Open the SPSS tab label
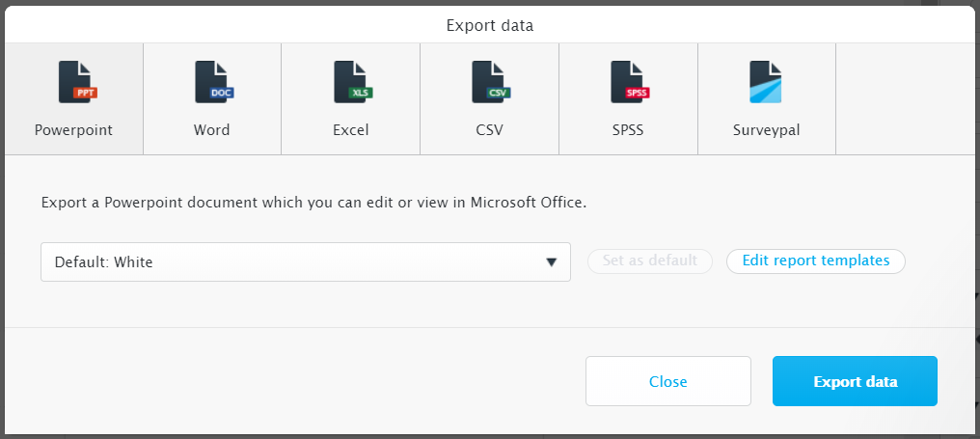The width and height of the screenshot is (980, 439). [628, 130]
